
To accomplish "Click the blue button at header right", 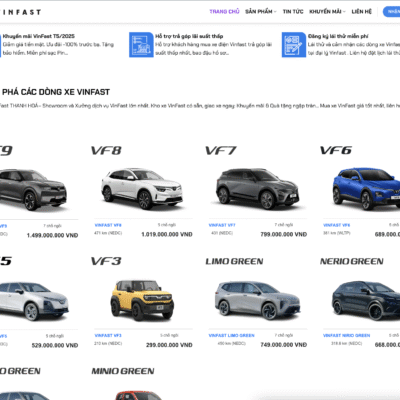I will [391, 12].
